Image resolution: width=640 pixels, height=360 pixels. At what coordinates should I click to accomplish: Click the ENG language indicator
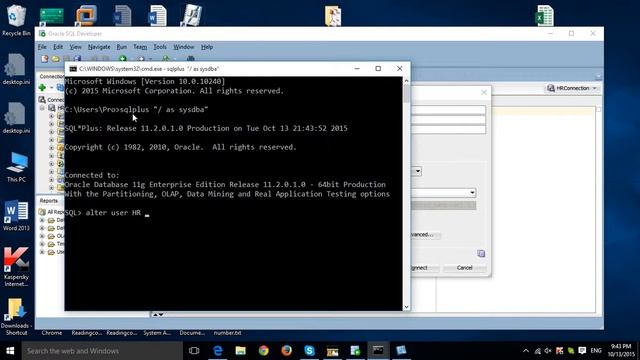(596, 351)
